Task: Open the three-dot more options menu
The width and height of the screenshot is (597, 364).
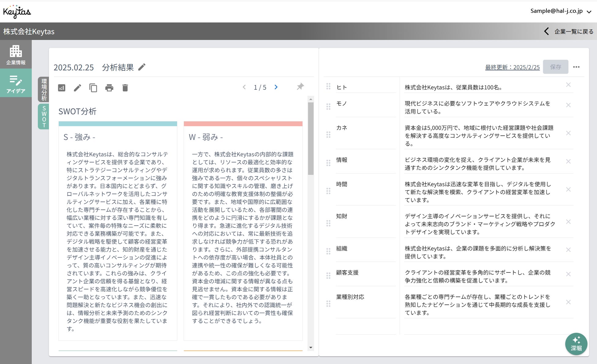Action: 576,67
